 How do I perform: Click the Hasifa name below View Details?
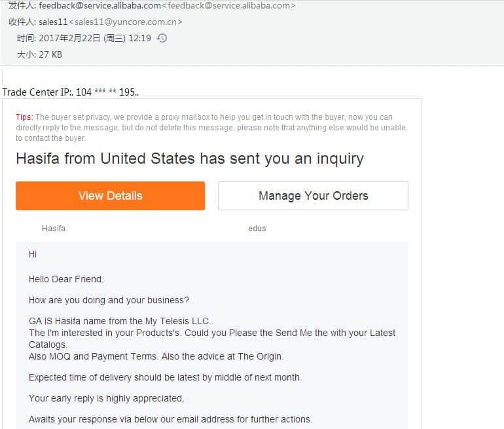[x=54, y=229]
